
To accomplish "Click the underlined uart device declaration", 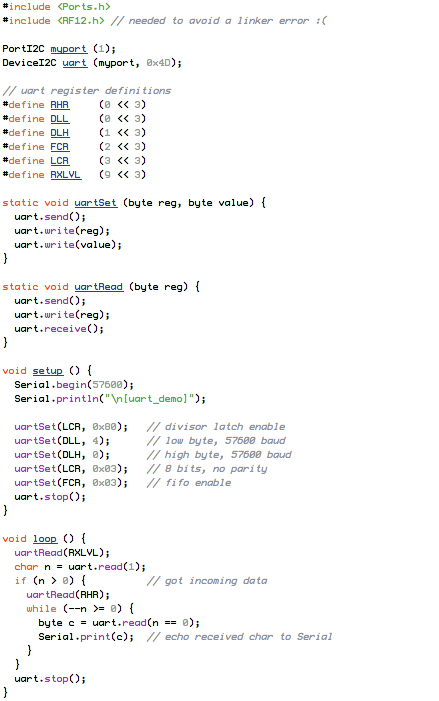I will (x=75, y=63).
